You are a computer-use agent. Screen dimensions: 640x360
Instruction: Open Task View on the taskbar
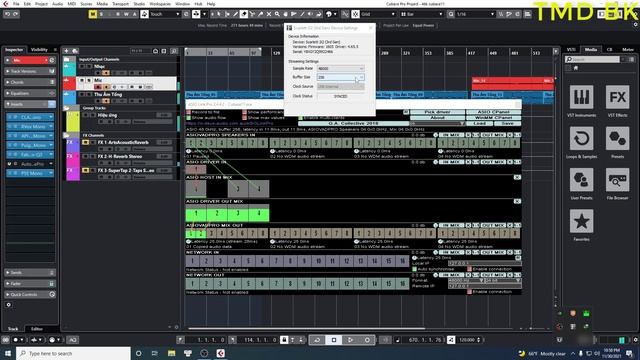(x=155, y=353)
